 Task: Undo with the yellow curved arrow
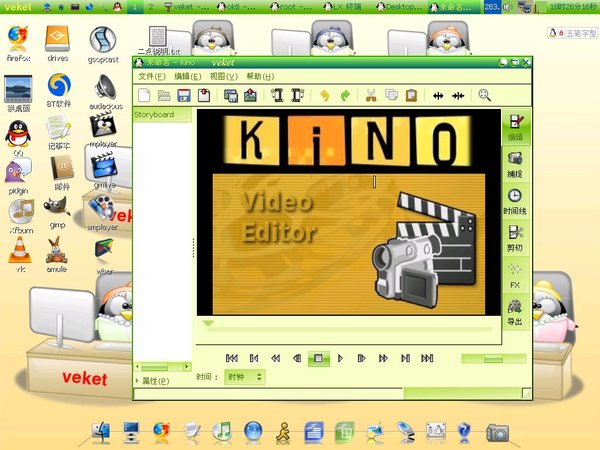[x=324, y=95]
